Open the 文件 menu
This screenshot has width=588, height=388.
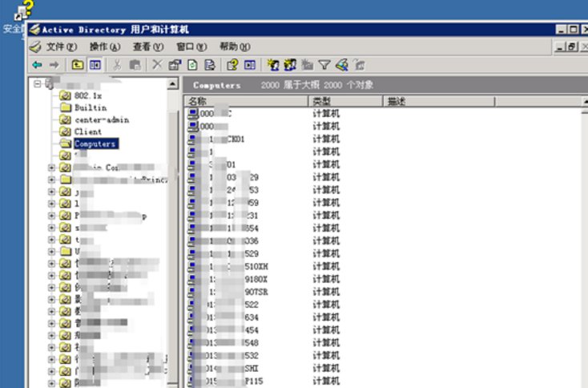62,47
